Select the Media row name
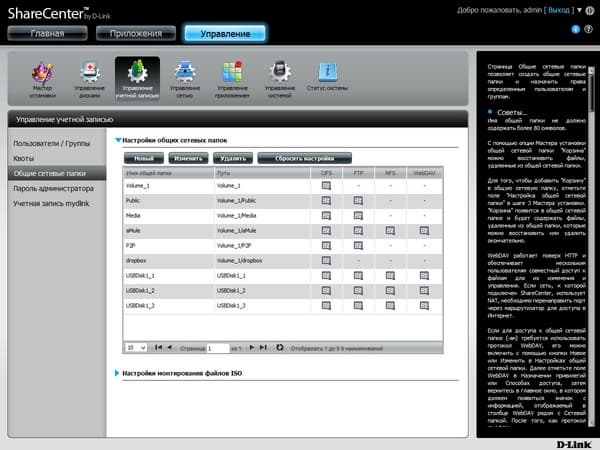Screen dimensions: 600x450 tap(133, 215)
